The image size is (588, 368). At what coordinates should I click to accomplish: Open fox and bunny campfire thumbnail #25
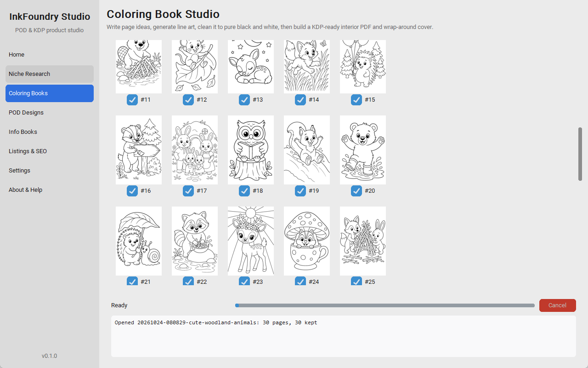click(x=363, y=241)
